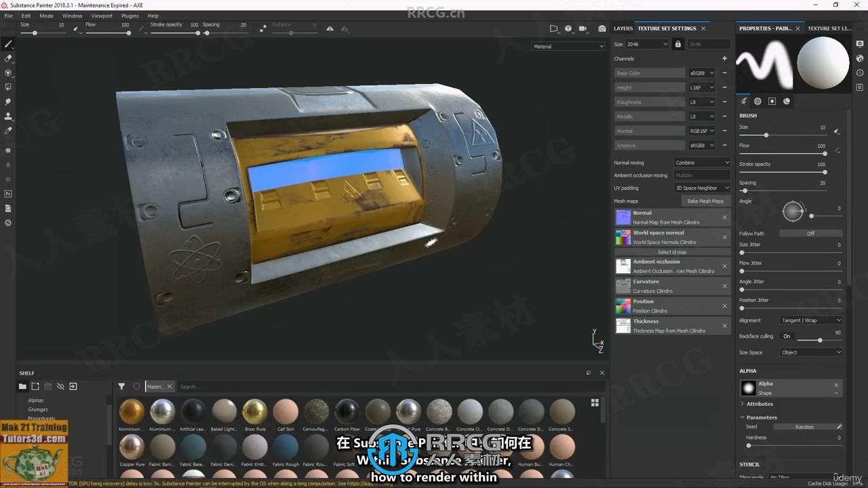Select the Polygon Fill tool
The width and height of the screenshot is (868, 488).
click(x=8, y=87)
